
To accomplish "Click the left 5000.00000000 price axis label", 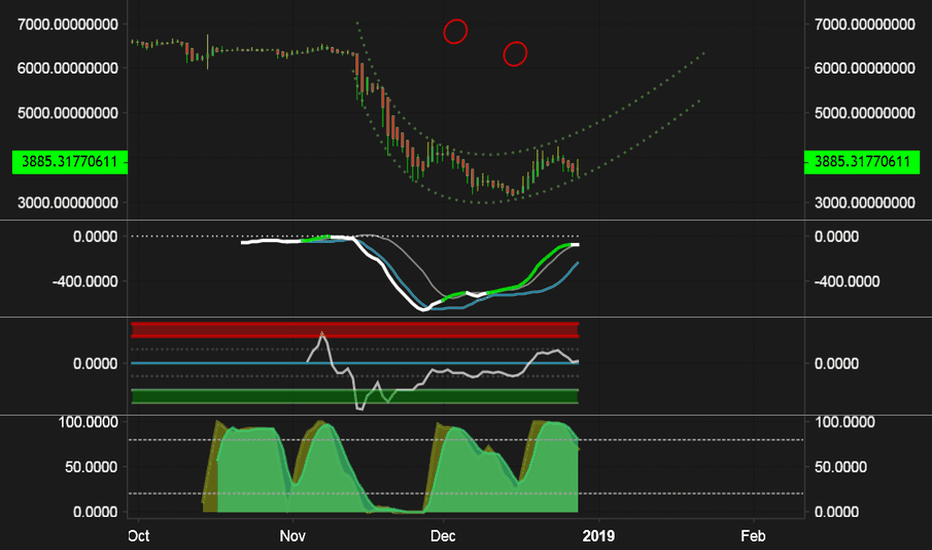I will click(x=68, y=113).
